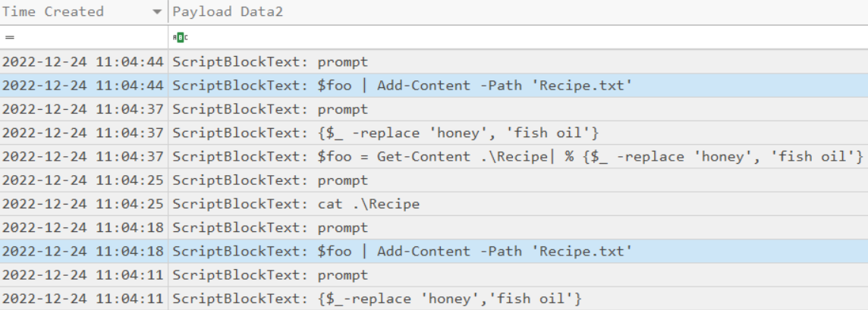Click the equals operator icon in Time Created filter

(x=9, y=37)
